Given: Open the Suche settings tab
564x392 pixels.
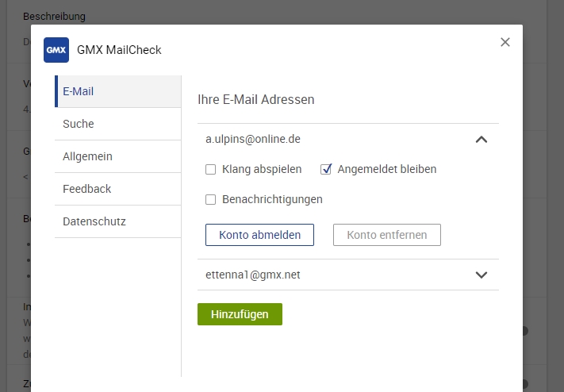Looking at the screenshot, I should click(x=118, y=124).
